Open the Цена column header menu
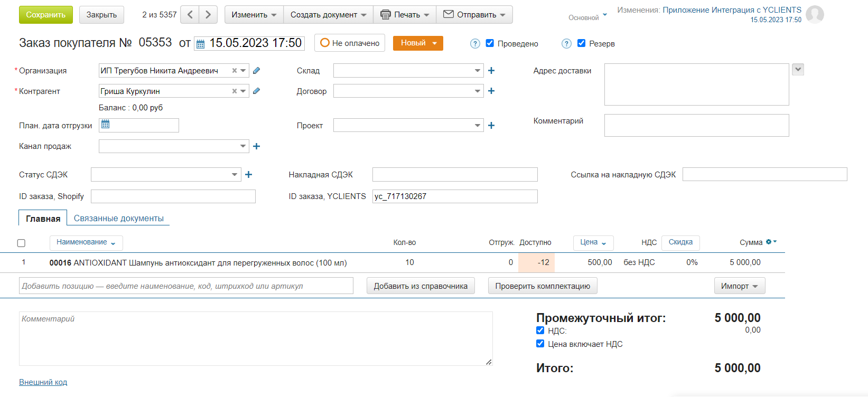 [x=593, y=242]
